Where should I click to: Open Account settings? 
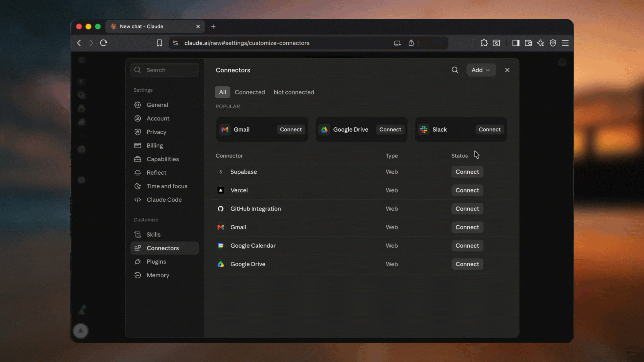pos(165,118)
